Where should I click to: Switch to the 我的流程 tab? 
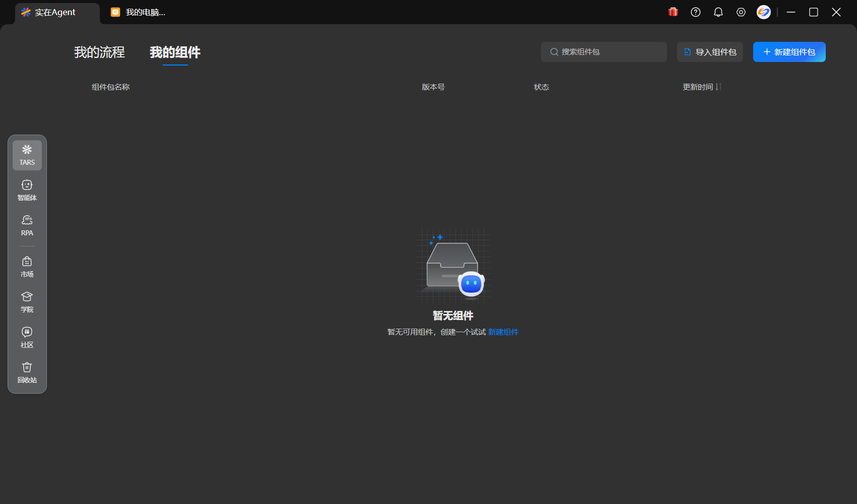[99, 52]
